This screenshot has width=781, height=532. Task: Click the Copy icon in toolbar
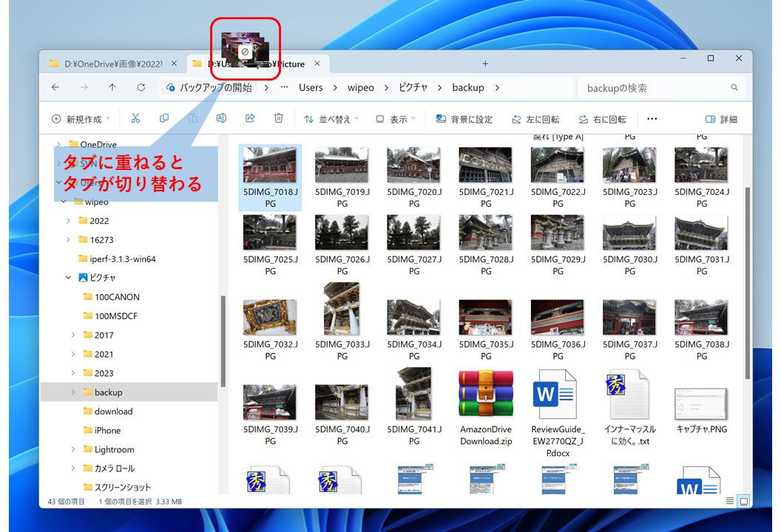point(164,118)
